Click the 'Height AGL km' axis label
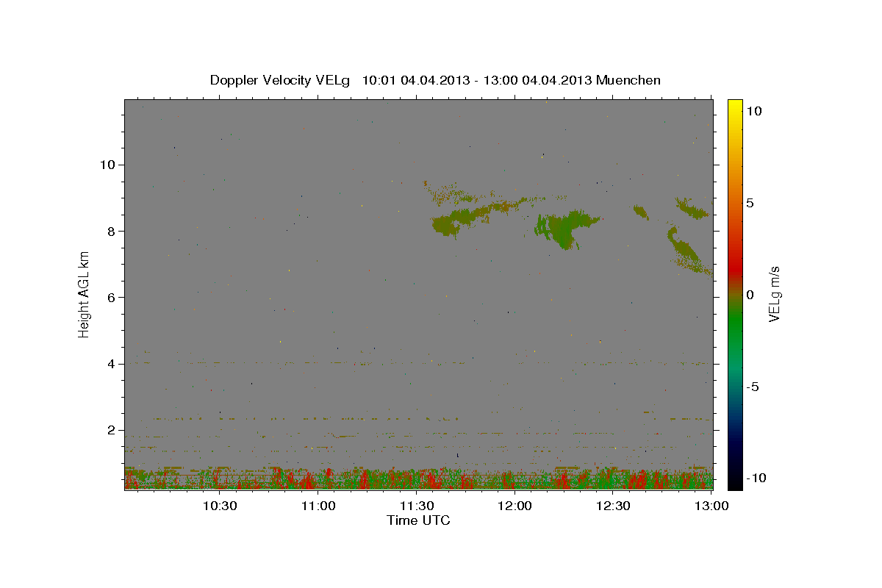This screenshot has height=588, width=882. pyautogui.click(x=84, y=294)
